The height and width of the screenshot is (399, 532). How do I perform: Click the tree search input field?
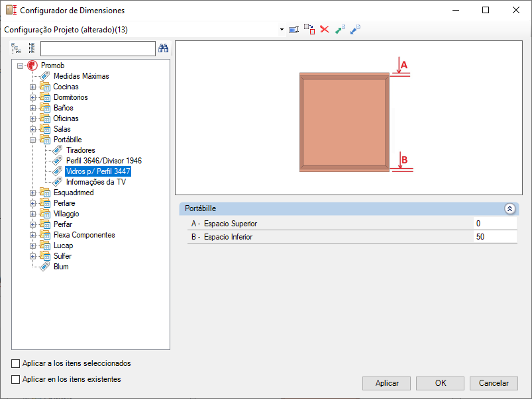(97, 48)
